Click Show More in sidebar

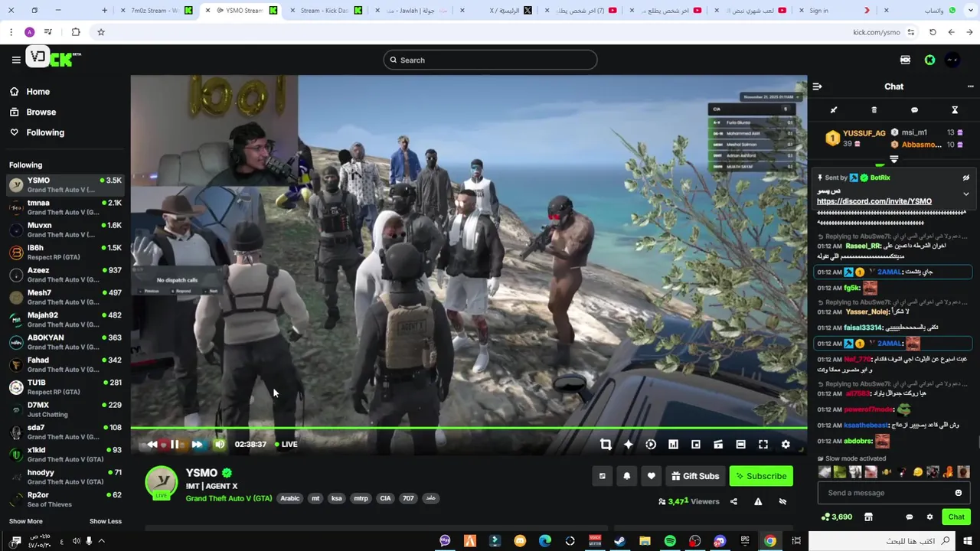click(x=26, y=521)
